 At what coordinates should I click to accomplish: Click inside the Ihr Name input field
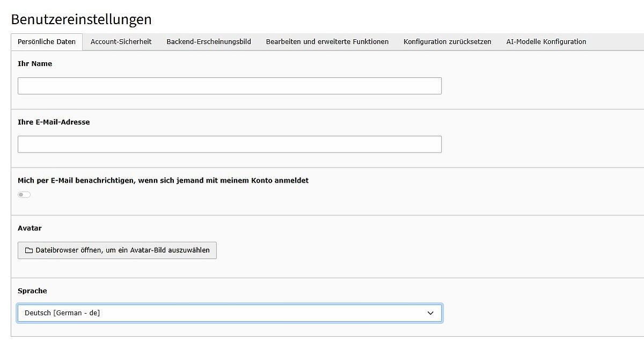click(230, 85)
